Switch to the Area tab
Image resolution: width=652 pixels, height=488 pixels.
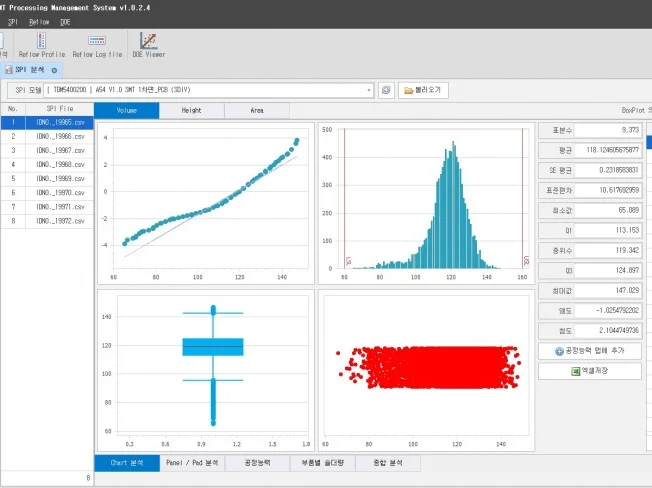[257, 110]
